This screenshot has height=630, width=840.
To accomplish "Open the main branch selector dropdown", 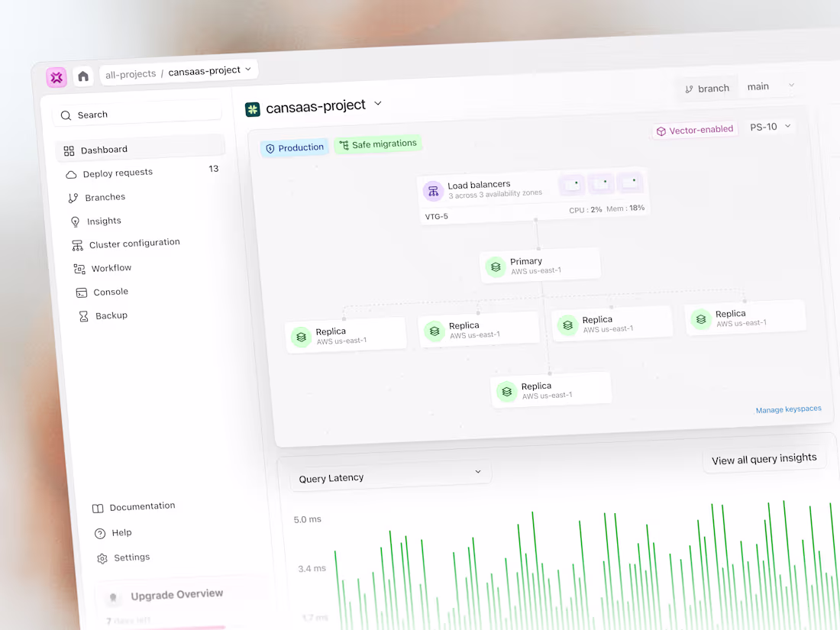I will tap(771, 86).
